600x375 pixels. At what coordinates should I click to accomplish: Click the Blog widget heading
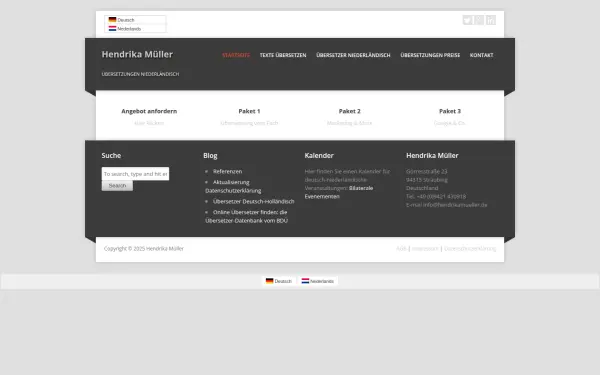[x=210, y=156]
